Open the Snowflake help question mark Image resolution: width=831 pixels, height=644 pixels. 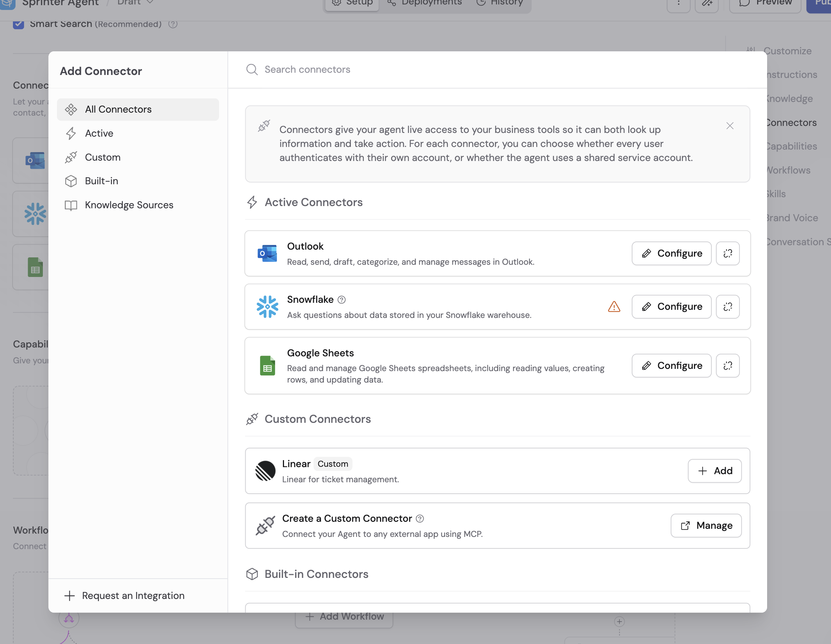pyautogui.click(x=342, y=300)
